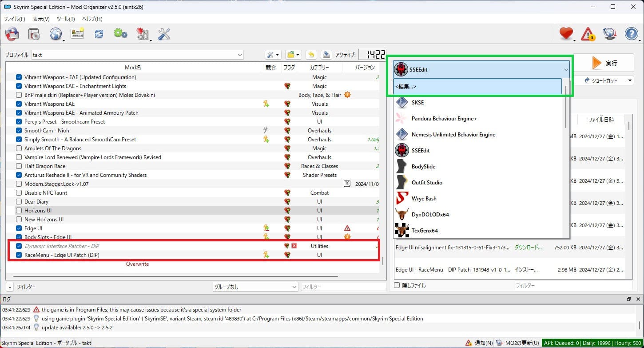Enable Disable NPC Taunt mod checkbox

19,193
